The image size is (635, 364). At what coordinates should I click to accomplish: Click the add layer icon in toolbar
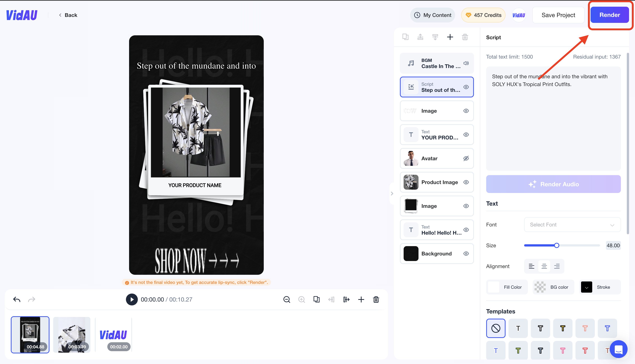[450, 37]
